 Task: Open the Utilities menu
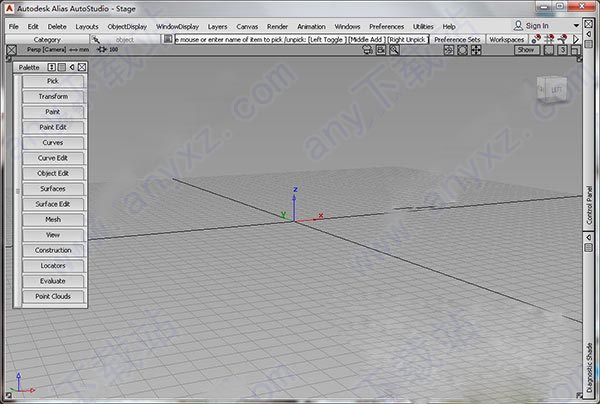[423, 26]
